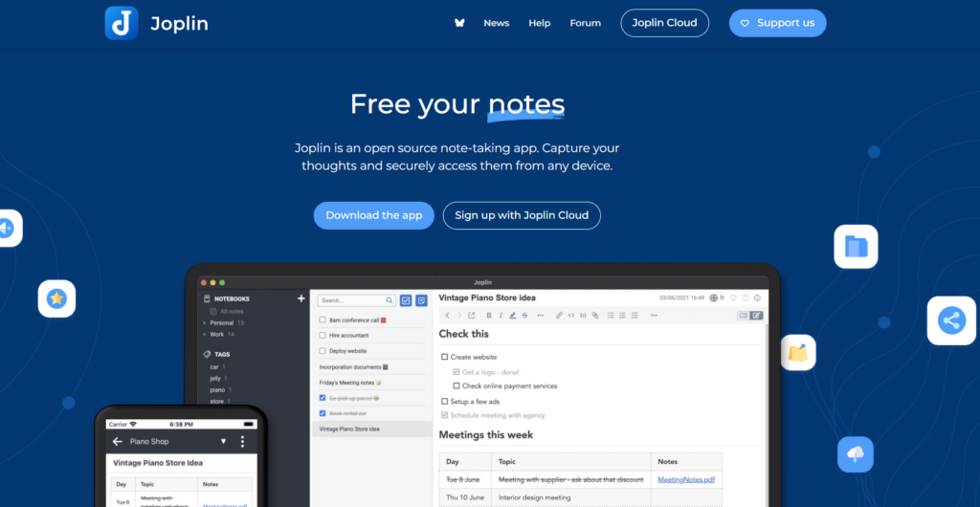Go to the Forum page
Image resolution: width=980 pixels, height=507 pixels.
(x=585, y=23)
